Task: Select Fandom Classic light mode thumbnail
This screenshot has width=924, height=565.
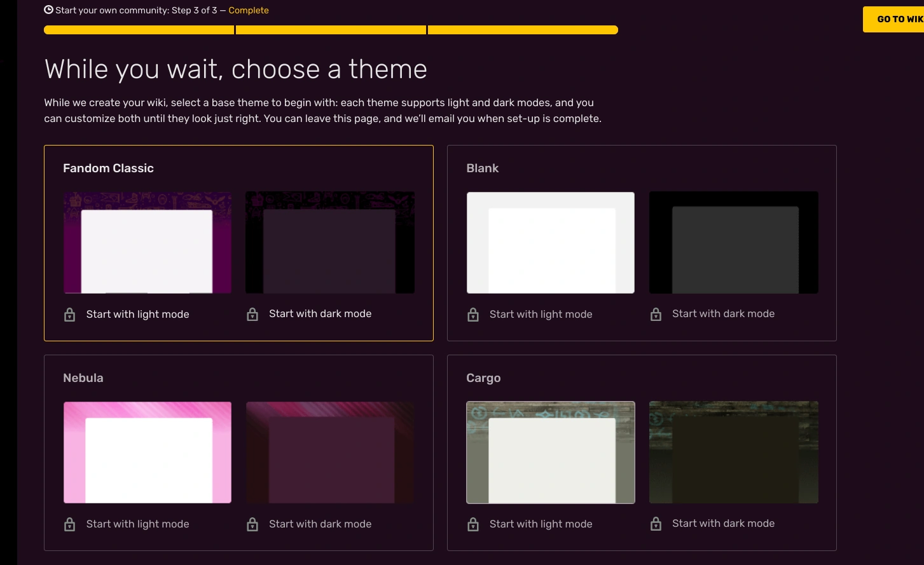Action: click(x=148, y=243)
